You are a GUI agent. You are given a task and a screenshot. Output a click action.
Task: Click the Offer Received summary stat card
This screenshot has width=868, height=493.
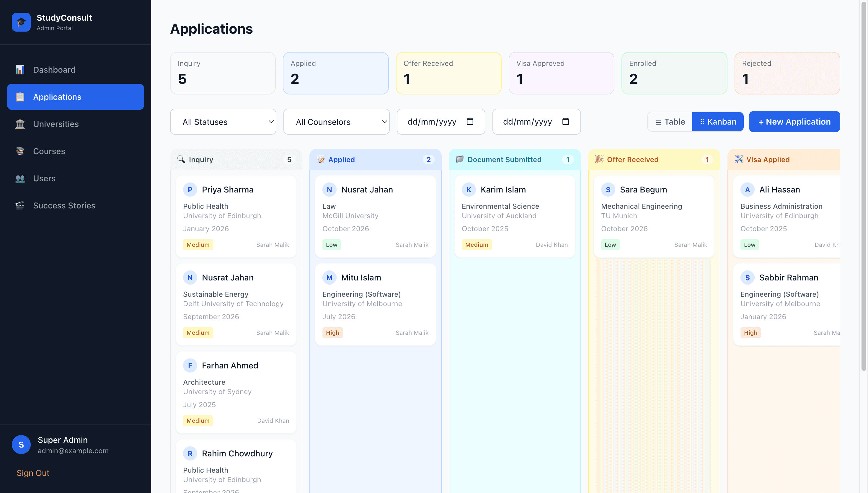pyautogui.click(x=449, y=73)
